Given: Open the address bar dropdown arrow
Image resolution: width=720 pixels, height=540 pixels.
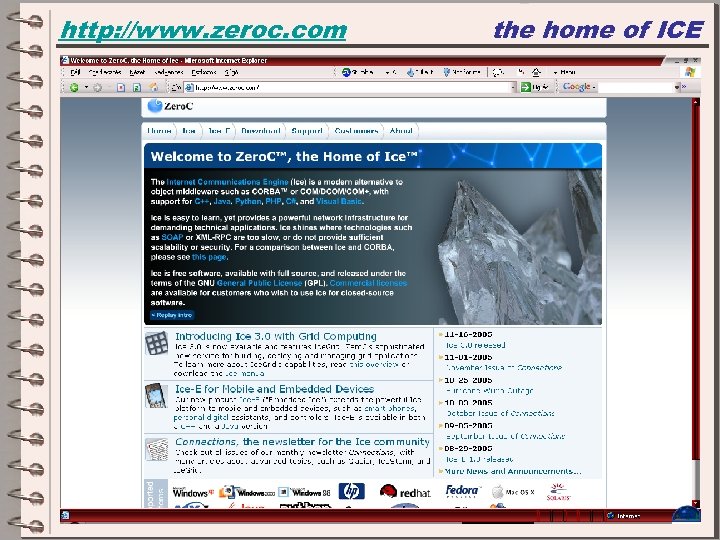Looking at the screenshot, I should [514, 87].
